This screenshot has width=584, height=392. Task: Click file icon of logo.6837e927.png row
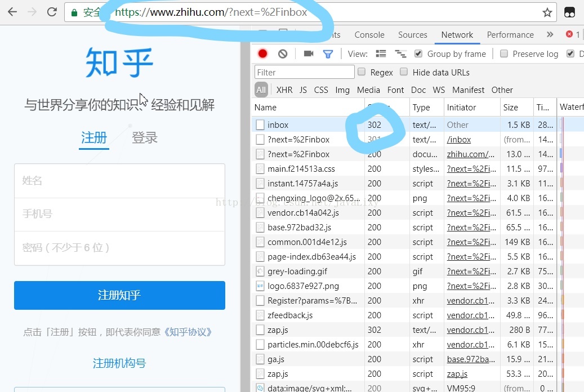[260, 286]
